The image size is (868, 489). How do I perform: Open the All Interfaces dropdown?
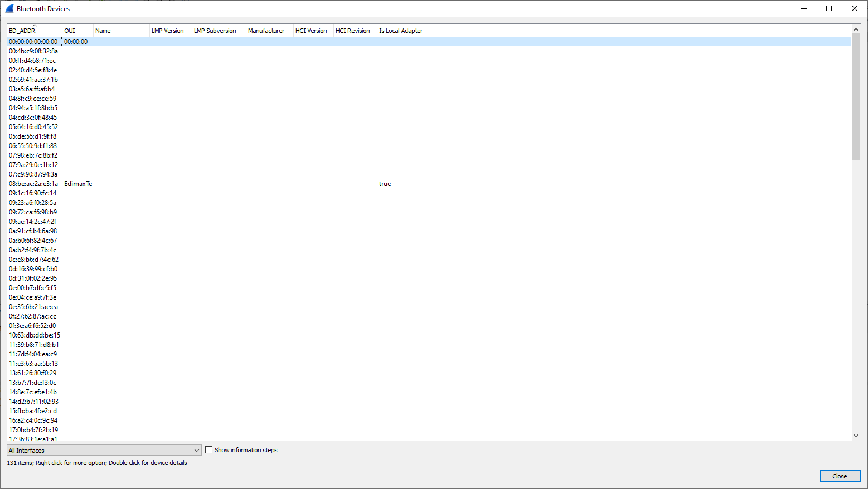click(104, 450)
